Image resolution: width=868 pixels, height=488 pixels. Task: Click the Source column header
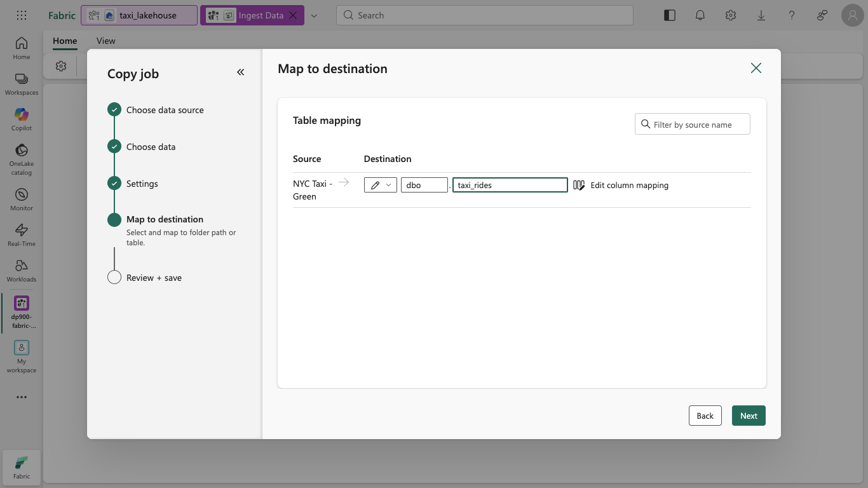point(307,159)
